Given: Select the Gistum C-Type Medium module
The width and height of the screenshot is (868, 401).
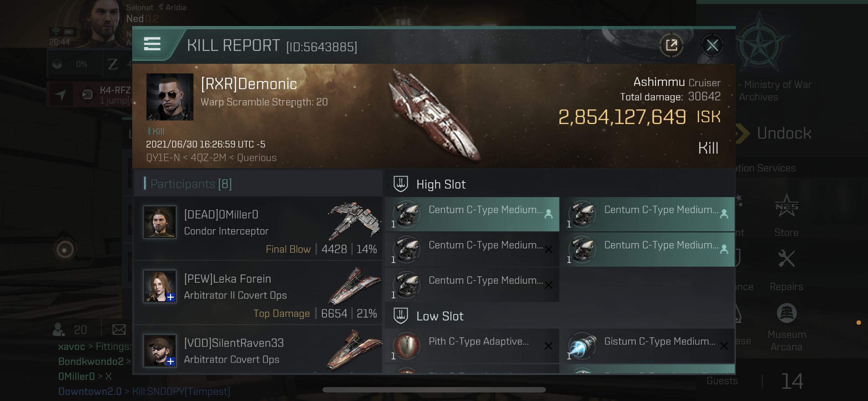Looking at the screenshot, I should (x=647, y=346).
